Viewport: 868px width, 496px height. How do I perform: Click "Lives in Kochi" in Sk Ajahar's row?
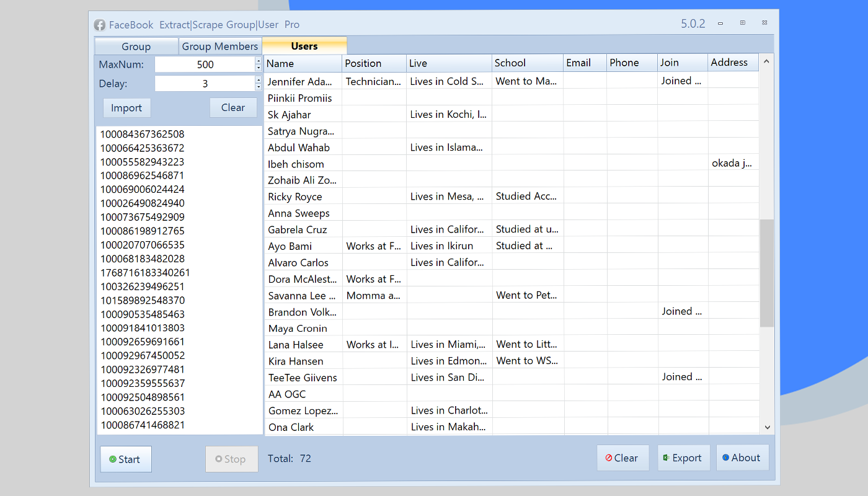pos(449,115)
